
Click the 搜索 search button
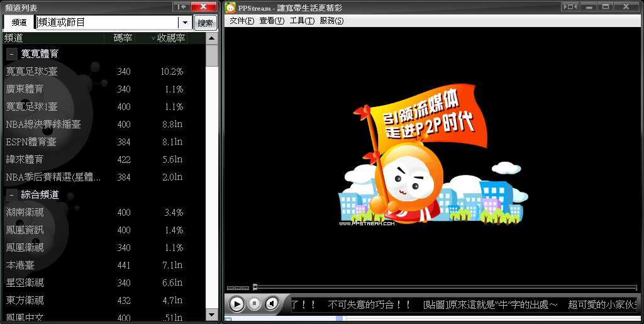click(205, 23)
